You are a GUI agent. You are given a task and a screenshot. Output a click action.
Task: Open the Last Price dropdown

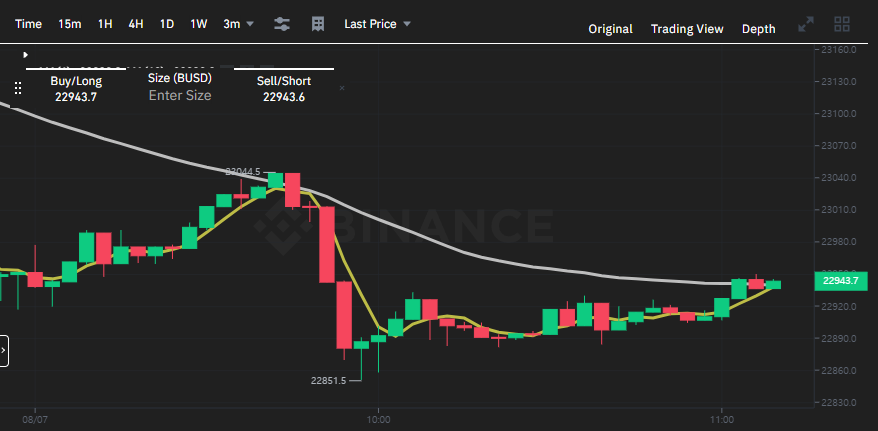[377, 24]
